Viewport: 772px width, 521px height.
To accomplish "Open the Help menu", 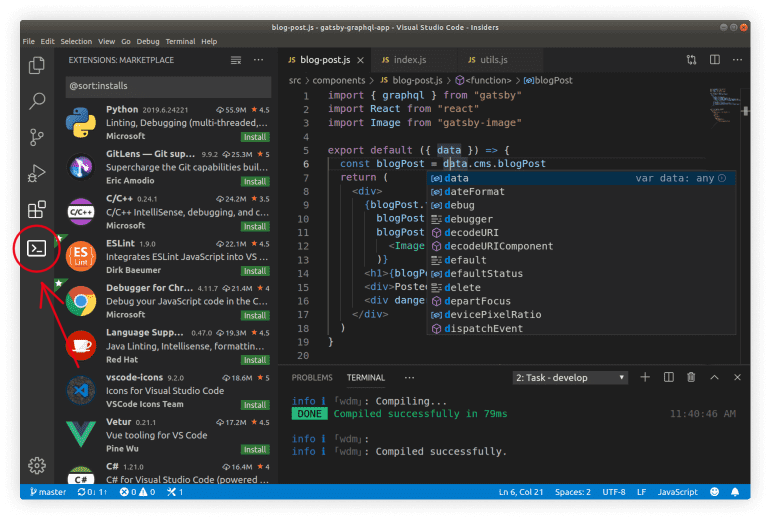I will 209,41.
